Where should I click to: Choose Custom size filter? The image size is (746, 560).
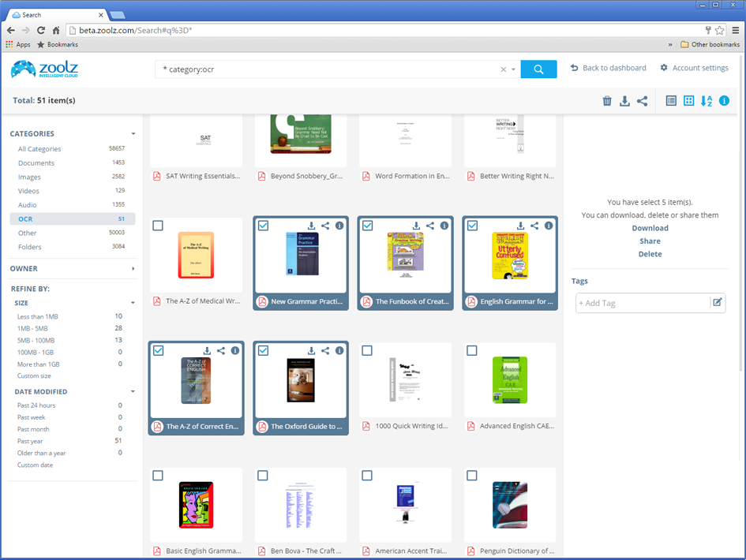[34, 376]
